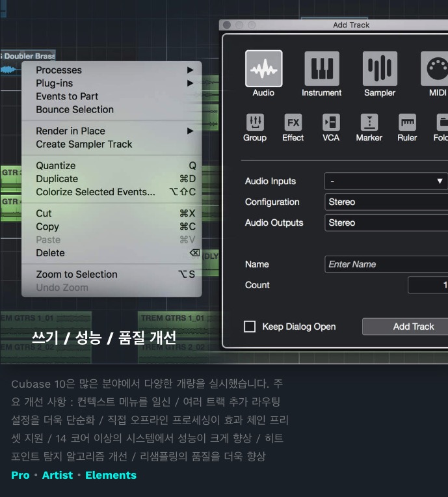Click the Pro edition link
This screenshot has width=448, height=497.
[x=20, y=475]
